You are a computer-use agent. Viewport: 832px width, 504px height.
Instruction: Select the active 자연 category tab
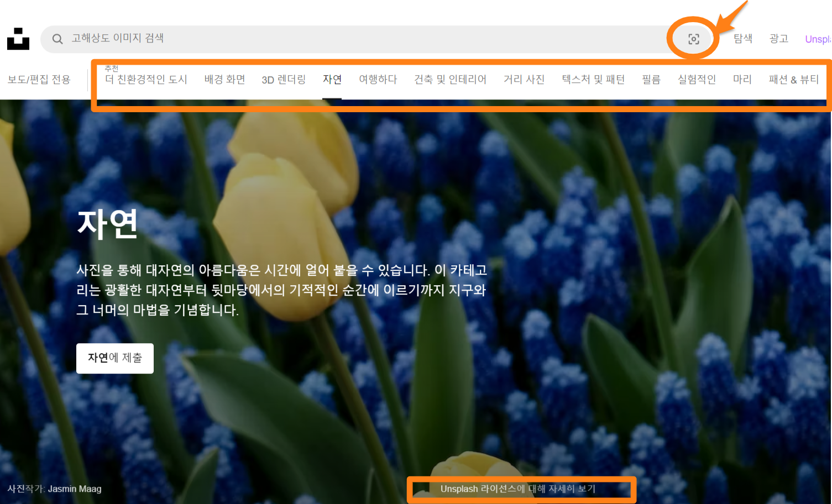(x=332, y=80)
